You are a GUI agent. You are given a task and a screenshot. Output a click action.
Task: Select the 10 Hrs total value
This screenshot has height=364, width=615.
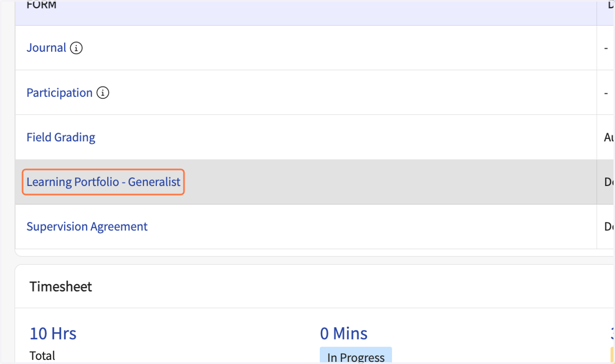coord(53,334)
